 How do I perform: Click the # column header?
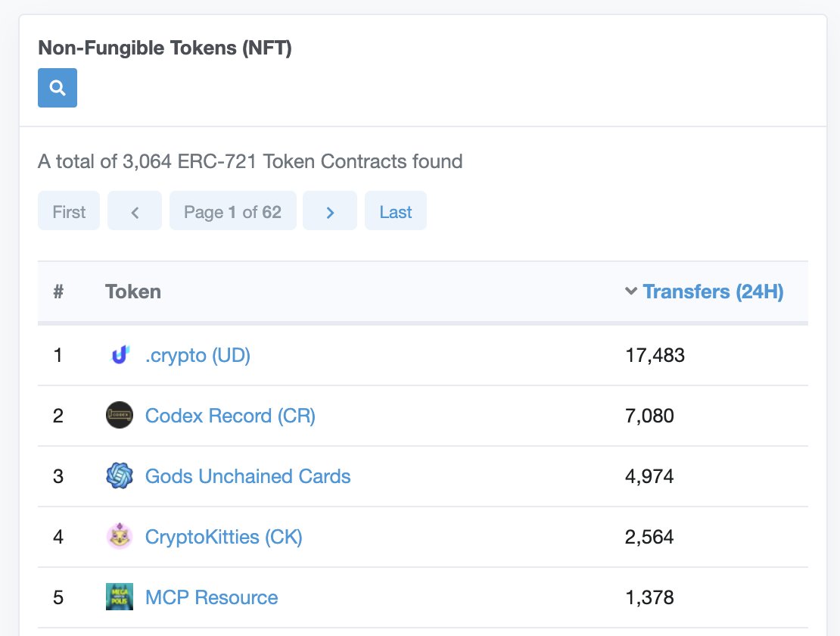(x=58, y=291)
